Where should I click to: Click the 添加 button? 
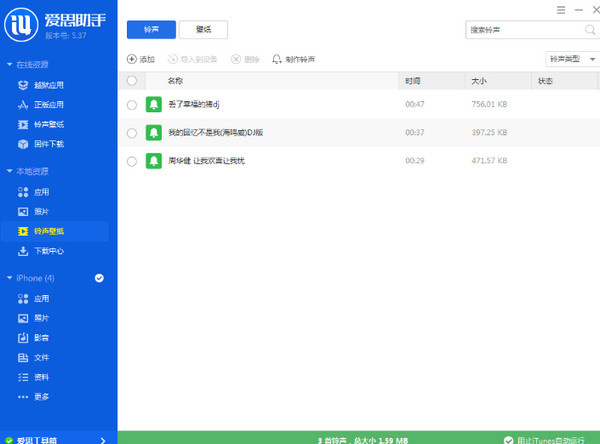[x=141, y=59]
